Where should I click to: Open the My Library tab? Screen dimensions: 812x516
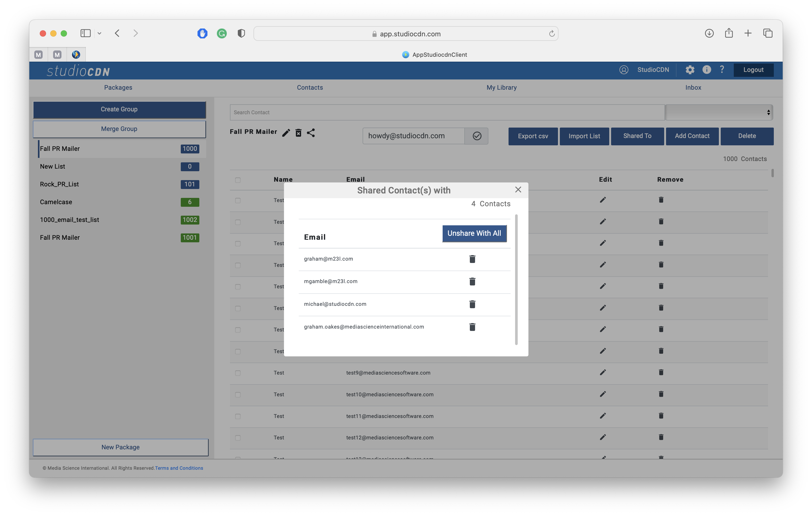[501, 88]
